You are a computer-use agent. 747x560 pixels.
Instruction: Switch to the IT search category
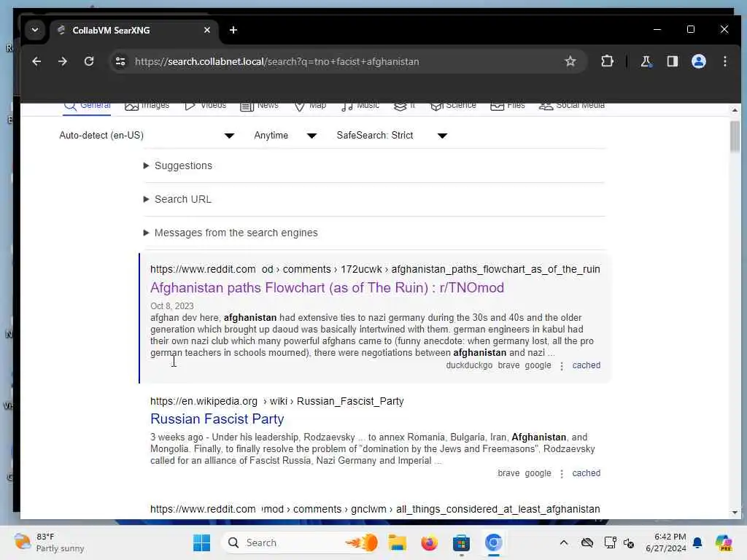[x=404, y=106]
